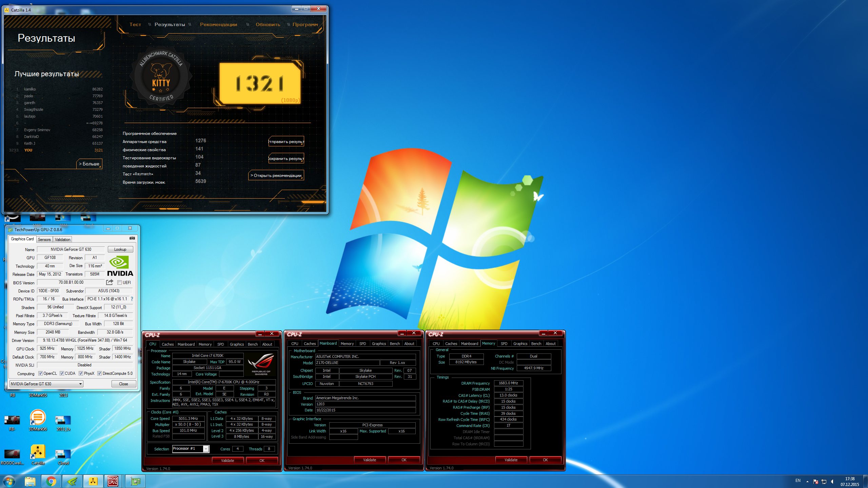This screenshot has width=868, height=488.
Task: Launch Google Chrome from the taskbar
Action: click(51, 481)
